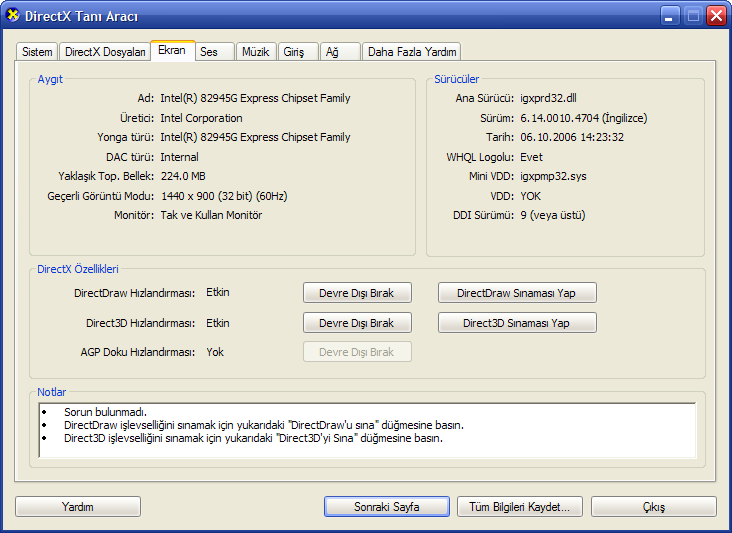732x533 pixels.
Task: Start Direct3D Sınaması Yap test
Action: coord(517,323)
